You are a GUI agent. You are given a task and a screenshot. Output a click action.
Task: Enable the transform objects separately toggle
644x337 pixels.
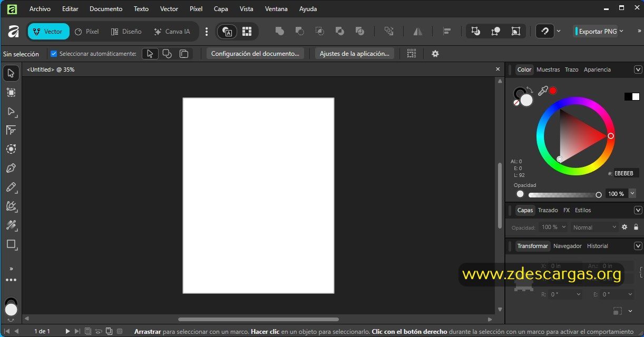[x=475, y=32]
